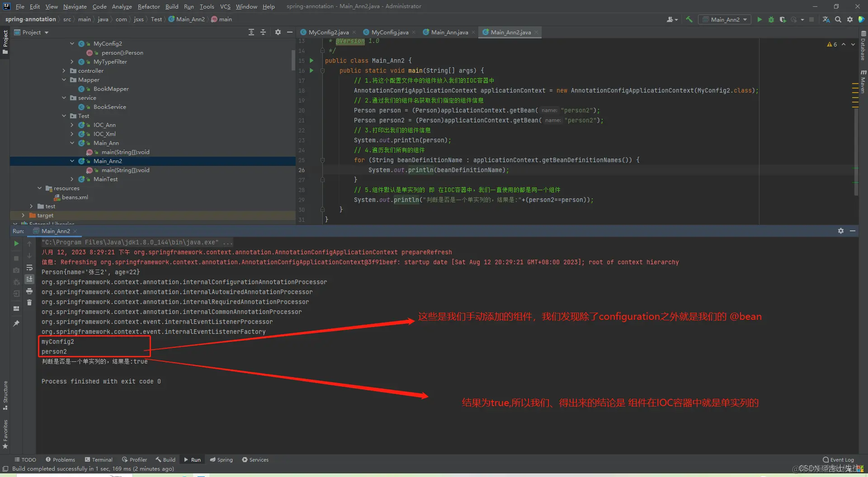Open the Maven tool window sidebar

(863, 82)
